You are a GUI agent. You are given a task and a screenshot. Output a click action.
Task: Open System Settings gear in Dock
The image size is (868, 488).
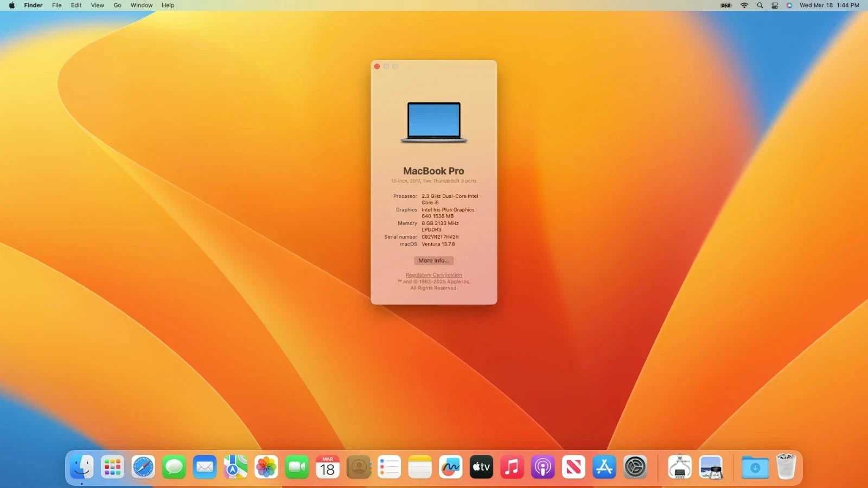point(635,467)
